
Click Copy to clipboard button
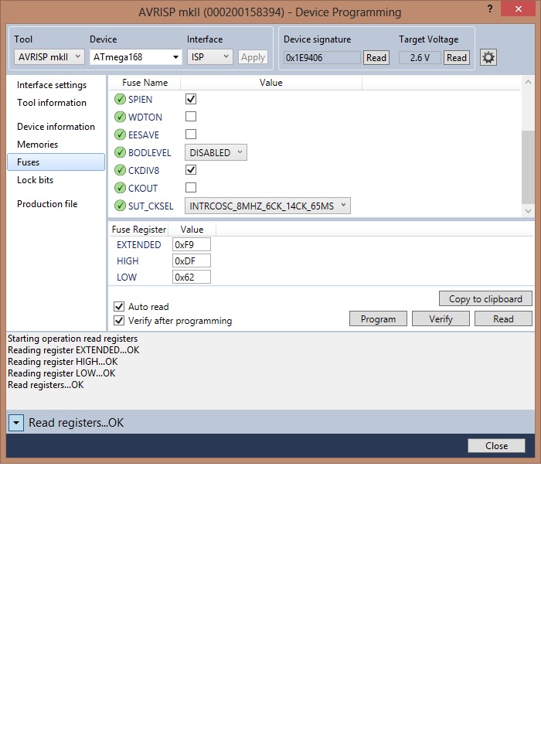485,299
